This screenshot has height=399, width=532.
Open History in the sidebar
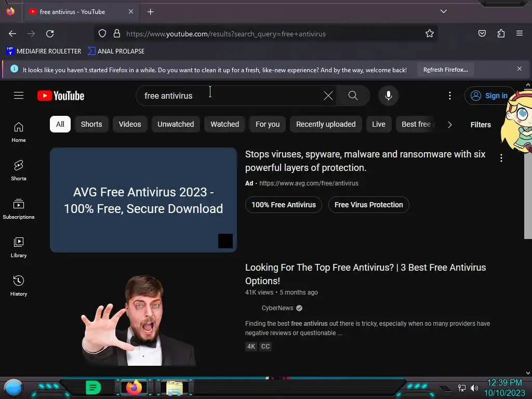[19, 286]
